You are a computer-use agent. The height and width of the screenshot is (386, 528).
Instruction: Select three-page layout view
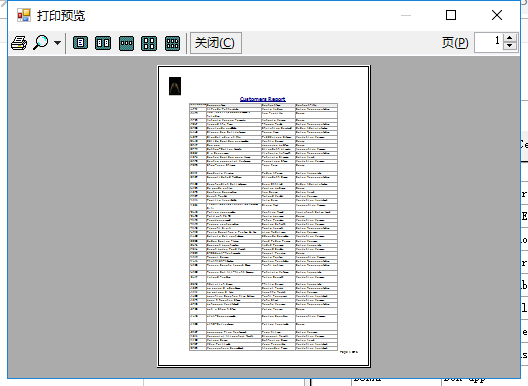(126, 43)
